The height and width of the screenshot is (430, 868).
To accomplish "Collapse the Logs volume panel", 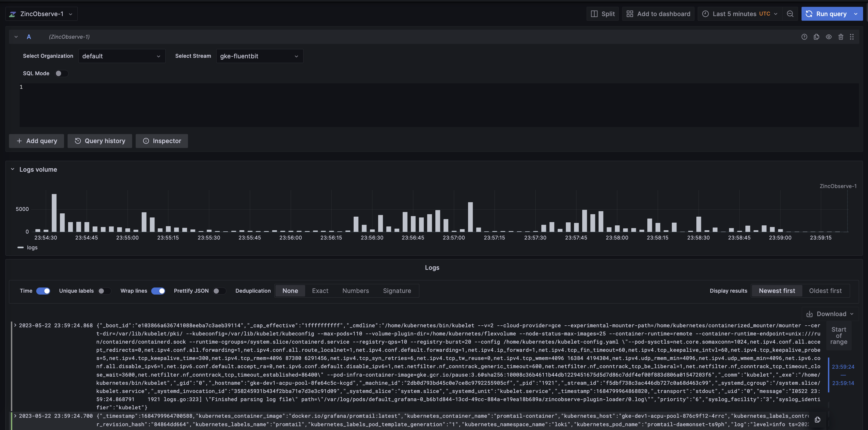I will click(13, 169).
